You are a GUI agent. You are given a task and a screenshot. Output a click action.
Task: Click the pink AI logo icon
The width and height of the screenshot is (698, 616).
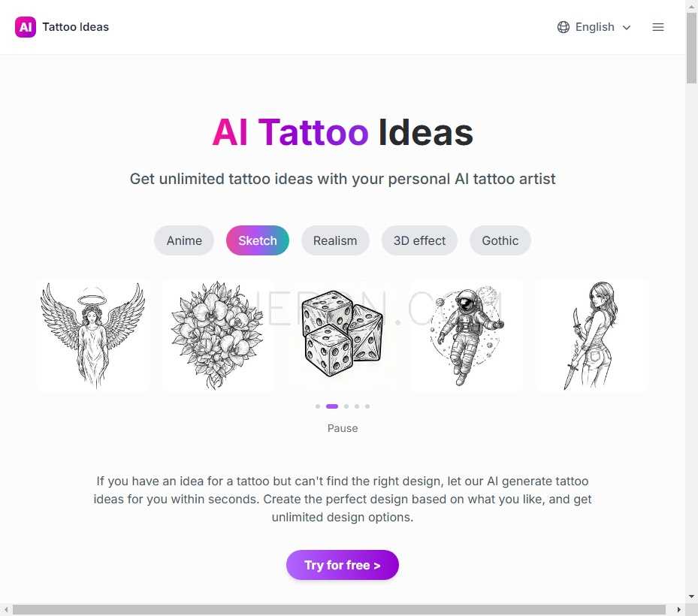pyautogui.click(x=26, y=27)
